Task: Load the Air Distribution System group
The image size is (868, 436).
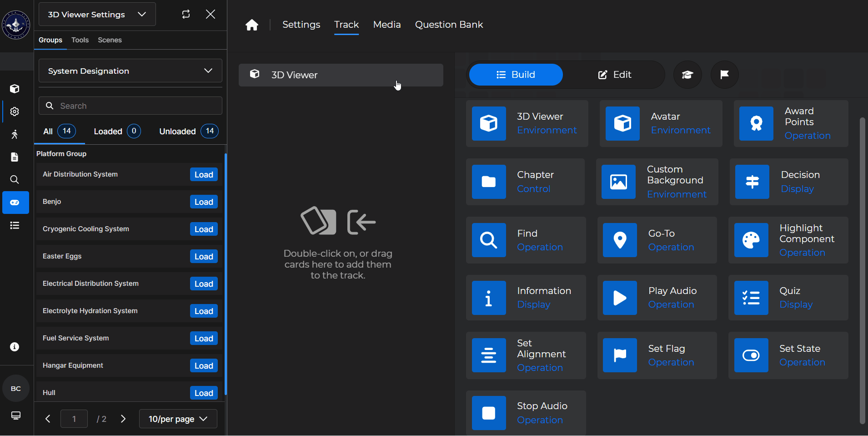Action: (x=204, y=175)
